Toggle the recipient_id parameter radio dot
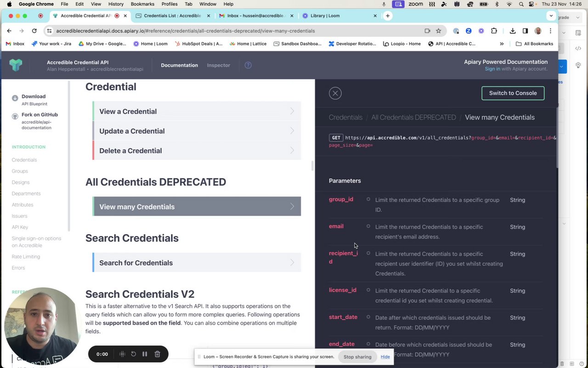This screenshot has height=368, width=588. tap(368, 253)
